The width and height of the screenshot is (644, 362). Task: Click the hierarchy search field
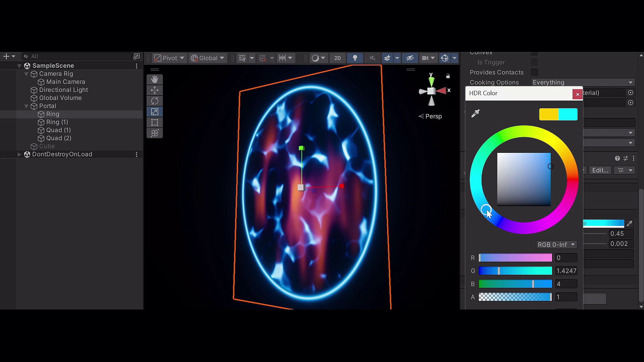77,56
